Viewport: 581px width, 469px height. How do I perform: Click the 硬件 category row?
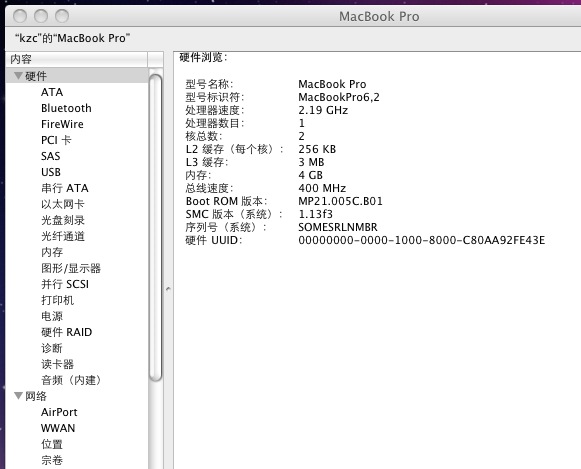click(77, 76)
